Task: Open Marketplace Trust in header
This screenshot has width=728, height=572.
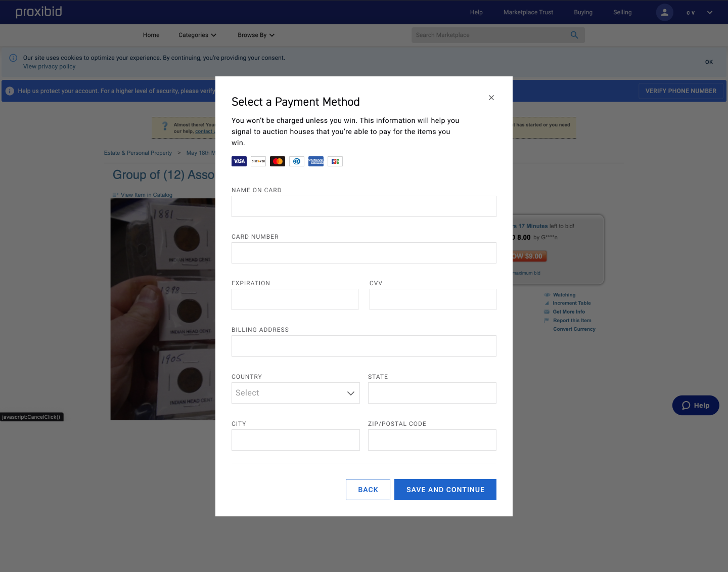Action: [x=528, y=12]
